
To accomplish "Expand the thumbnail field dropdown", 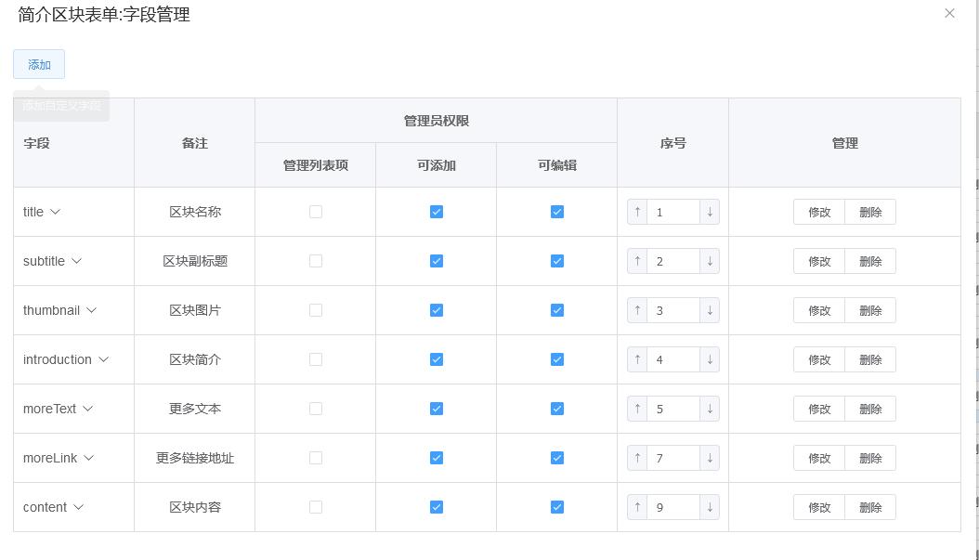I will pos(92,310).
